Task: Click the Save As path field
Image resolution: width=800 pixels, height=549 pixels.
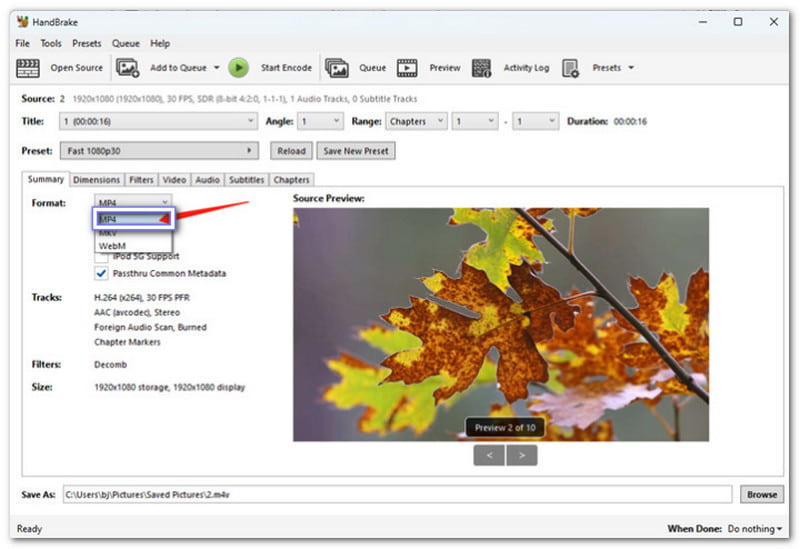Action: tap(397, 494)
